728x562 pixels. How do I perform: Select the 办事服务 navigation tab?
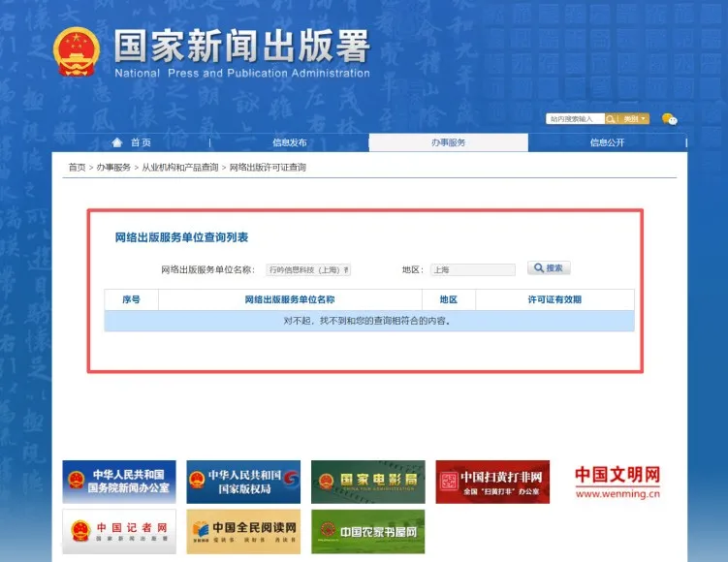[449, 142]
